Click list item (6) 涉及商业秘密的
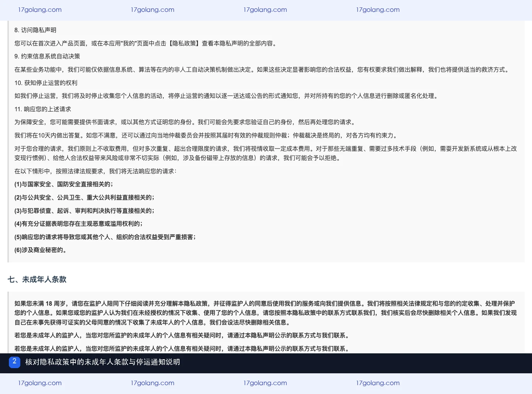The image size is (532, 394). point(41,250)
